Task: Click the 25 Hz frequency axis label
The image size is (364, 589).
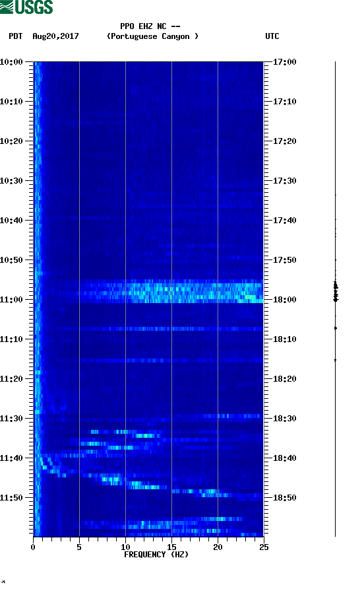Action: click(x=264, y=547)
